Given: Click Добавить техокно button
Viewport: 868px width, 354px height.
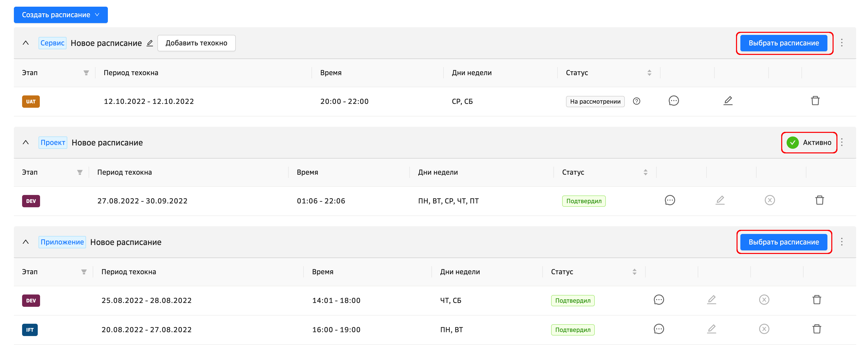Looking at the screenshot, I should pos(196,43).
